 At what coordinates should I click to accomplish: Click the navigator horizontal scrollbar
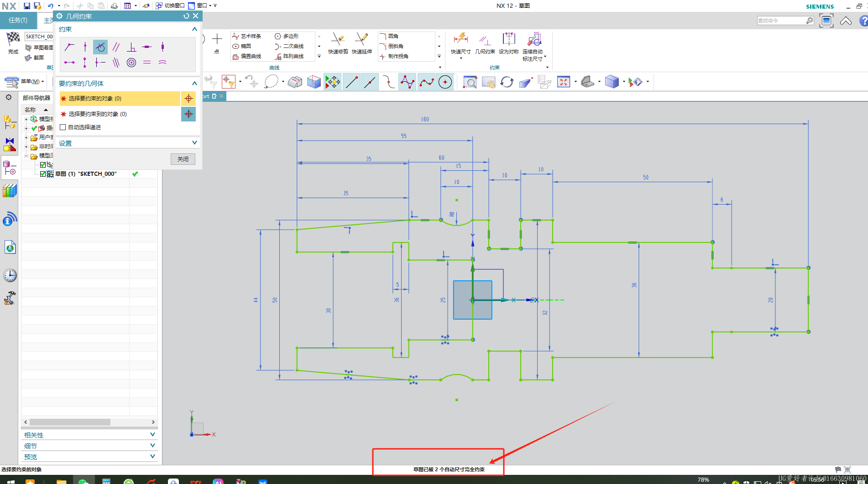click(69, 422)
